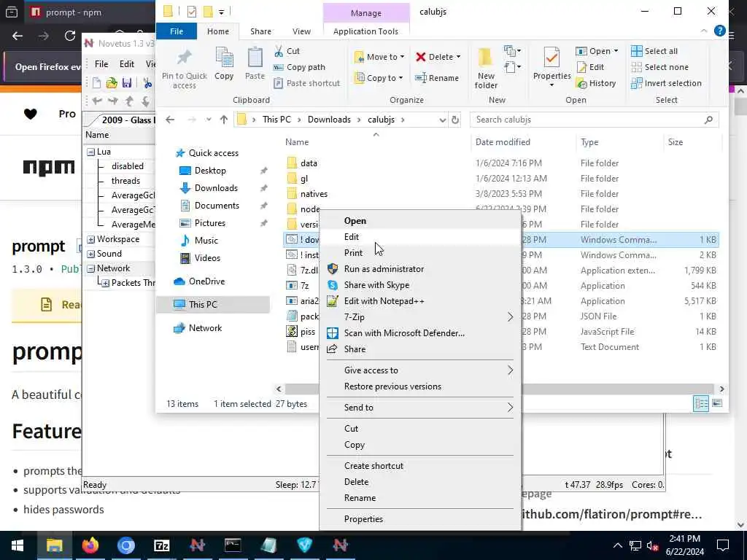Choose Open in the context menu

click(419, 221)
